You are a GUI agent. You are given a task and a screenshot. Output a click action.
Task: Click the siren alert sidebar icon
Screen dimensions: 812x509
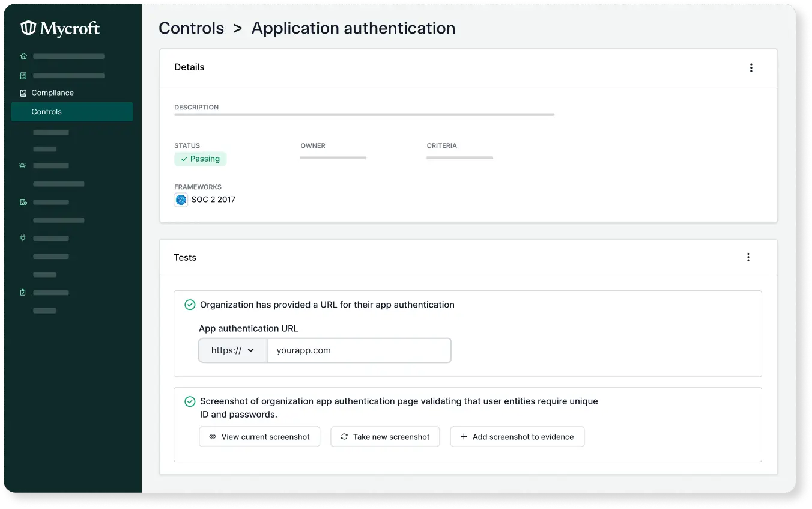coord(23,166)
